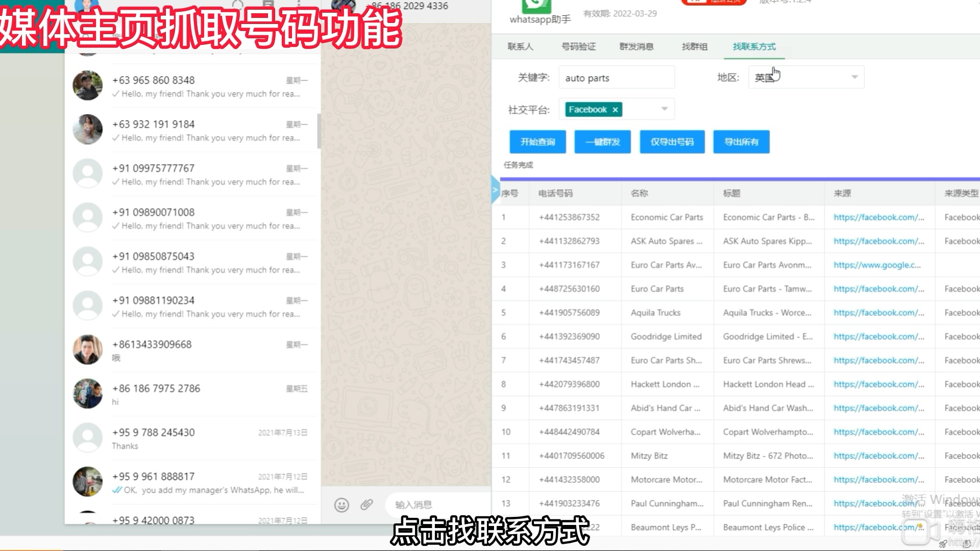The width and height of the screenshot is (980, 551).
Task: Expand the side panel arrow tab
Action: [495, 190]
